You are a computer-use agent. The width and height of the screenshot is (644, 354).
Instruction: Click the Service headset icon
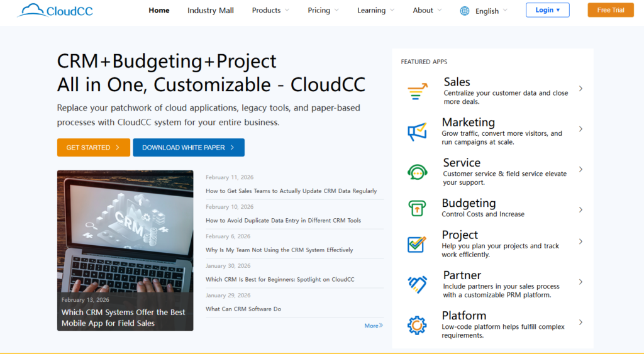coord(418,172)
